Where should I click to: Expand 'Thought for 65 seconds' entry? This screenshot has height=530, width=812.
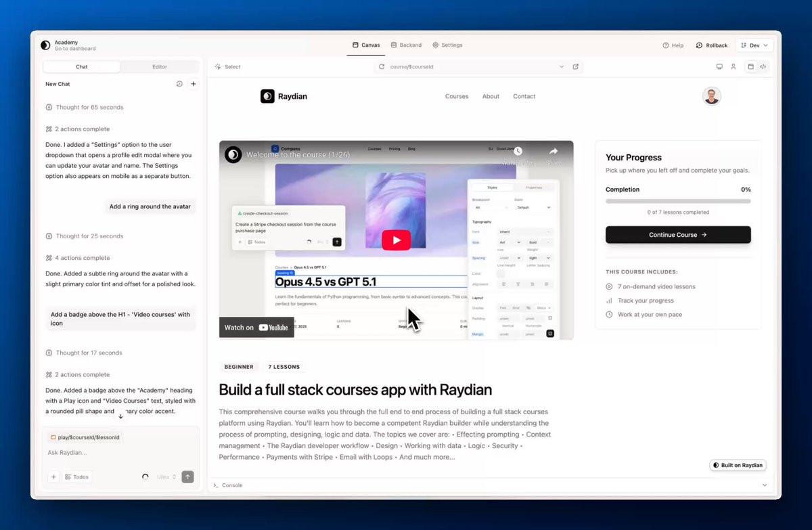point(85,107)
